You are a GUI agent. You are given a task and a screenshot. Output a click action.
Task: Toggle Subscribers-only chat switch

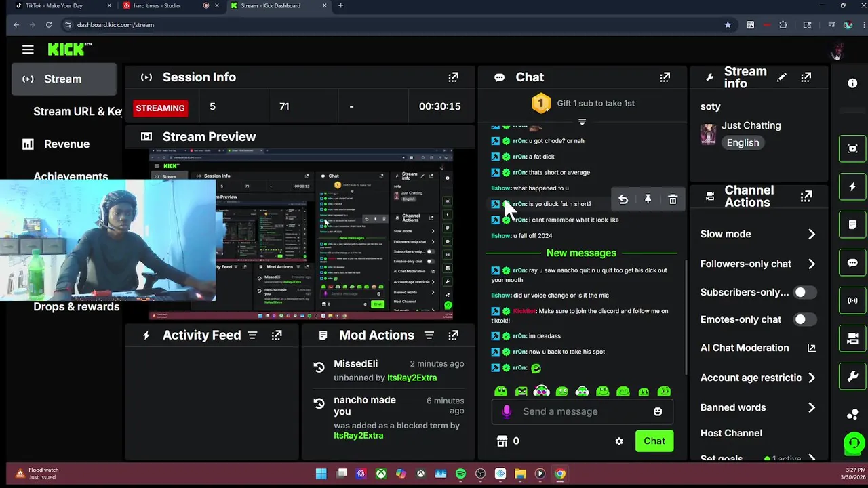pos(804,292)
